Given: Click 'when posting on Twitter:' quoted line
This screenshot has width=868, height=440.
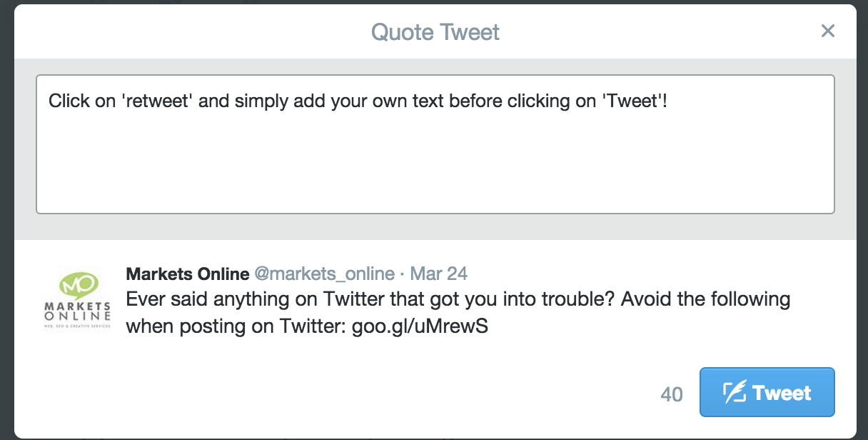Looking at the screenshot, I should tap(236, 326).
